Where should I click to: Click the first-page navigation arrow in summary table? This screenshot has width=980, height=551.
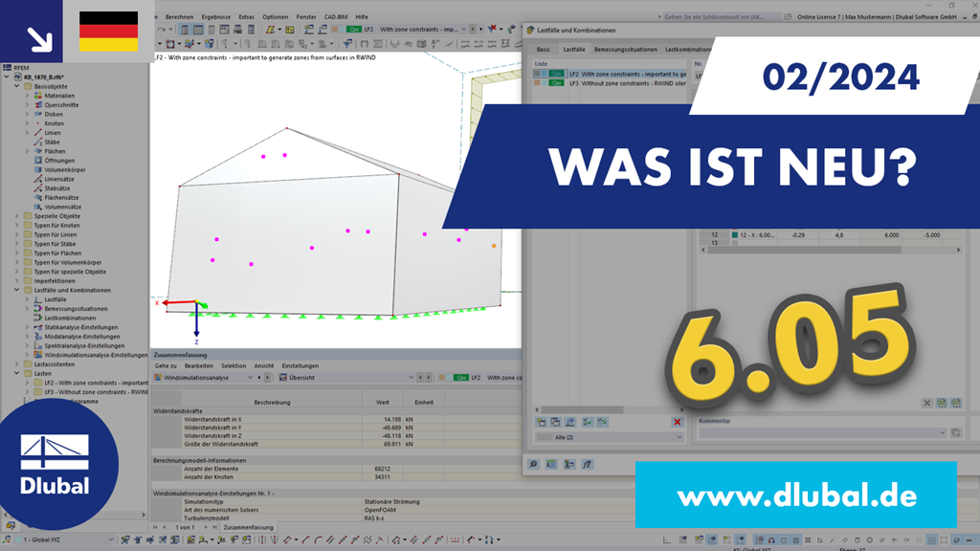156,527
